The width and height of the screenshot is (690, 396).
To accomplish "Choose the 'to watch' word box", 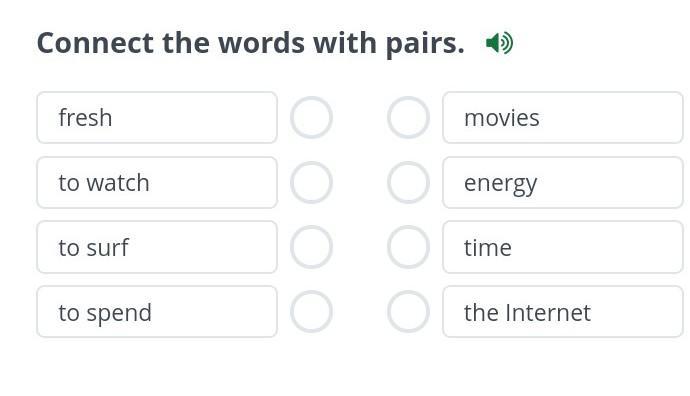I will (x=157, y=182).
